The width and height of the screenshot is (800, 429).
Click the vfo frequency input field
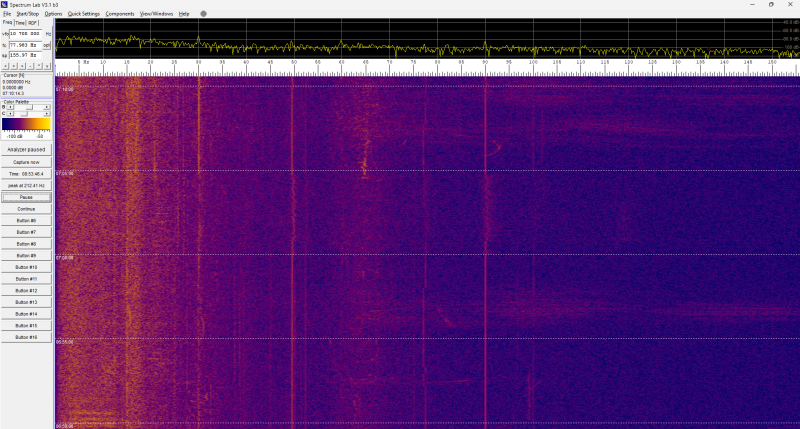tap(25, 34)
